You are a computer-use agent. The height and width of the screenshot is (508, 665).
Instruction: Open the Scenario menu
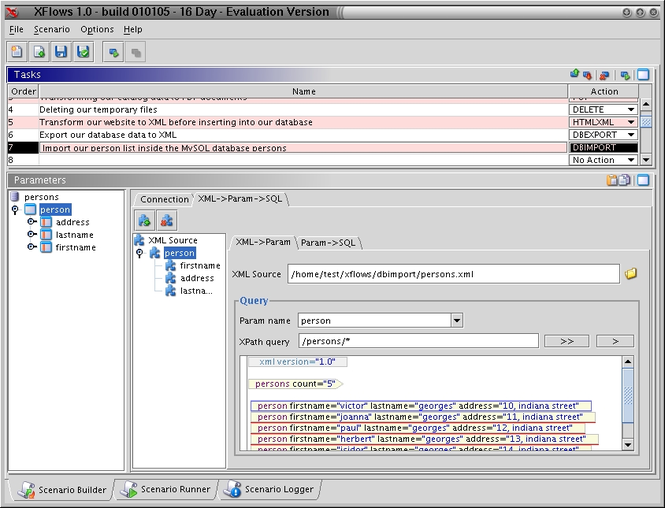point(52,30)
